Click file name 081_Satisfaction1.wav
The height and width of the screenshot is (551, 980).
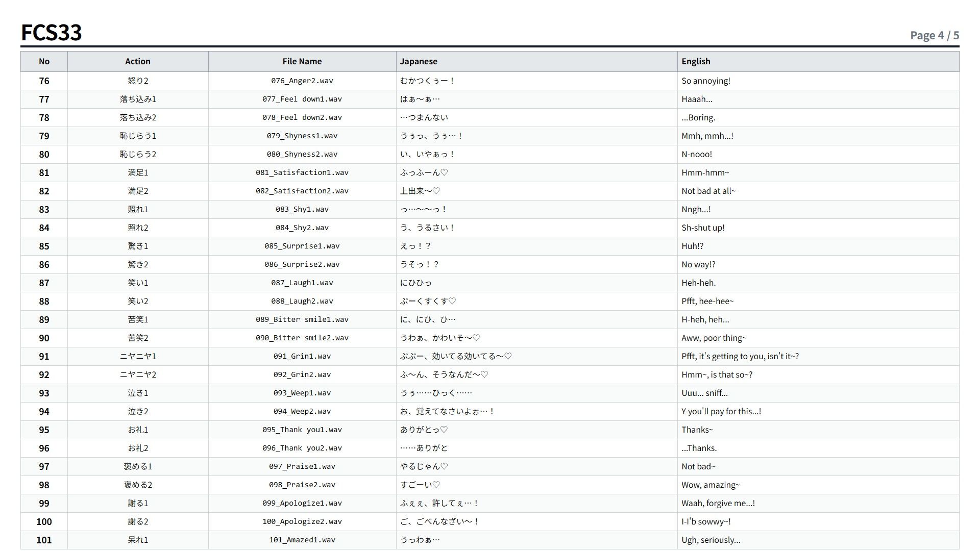pos(302,172)
